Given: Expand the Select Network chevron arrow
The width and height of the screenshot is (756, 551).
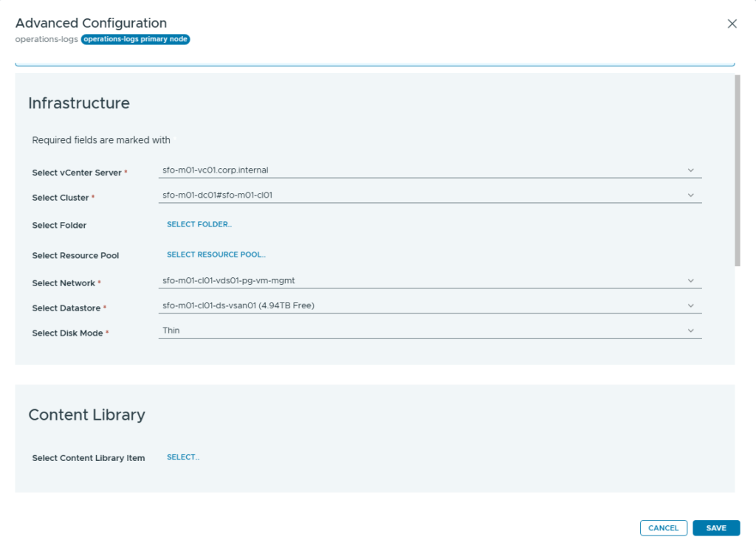Looking at the screenshot, I should click(x=691, y=281).
